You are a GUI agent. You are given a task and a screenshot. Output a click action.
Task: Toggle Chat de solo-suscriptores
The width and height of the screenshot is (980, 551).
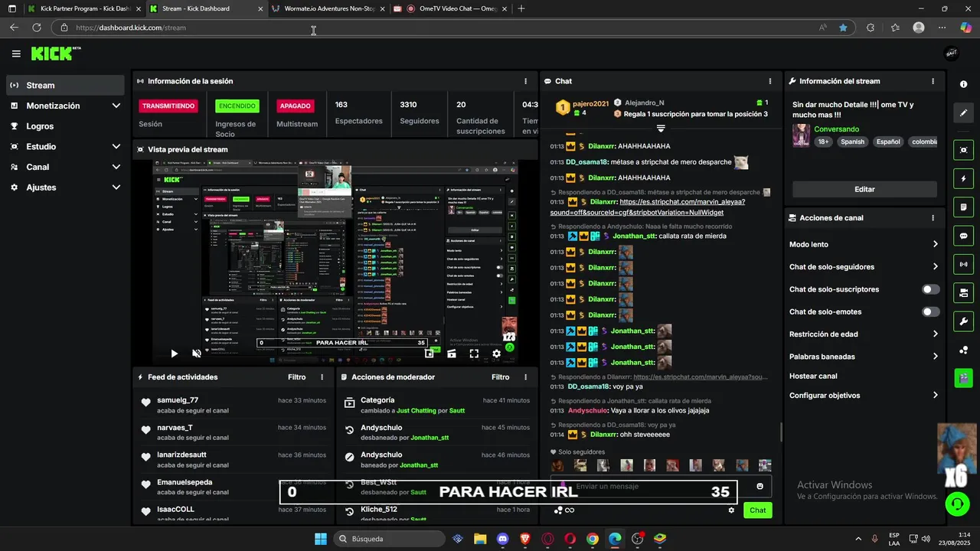coord(931,289)
